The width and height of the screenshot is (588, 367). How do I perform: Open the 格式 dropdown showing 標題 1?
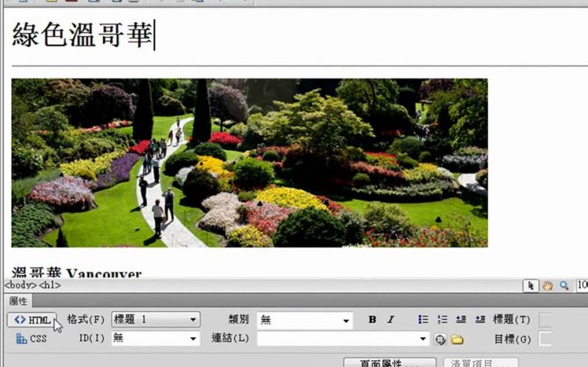tap(155, 320)
